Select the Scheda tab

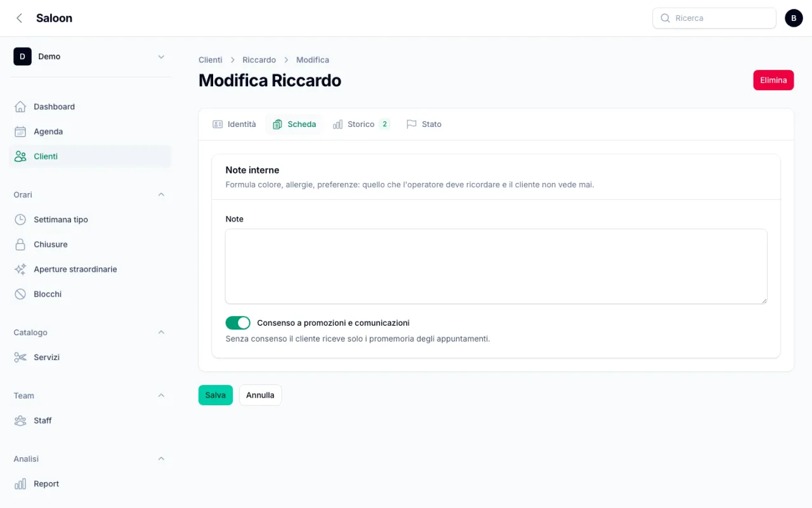tap(294, 124)
